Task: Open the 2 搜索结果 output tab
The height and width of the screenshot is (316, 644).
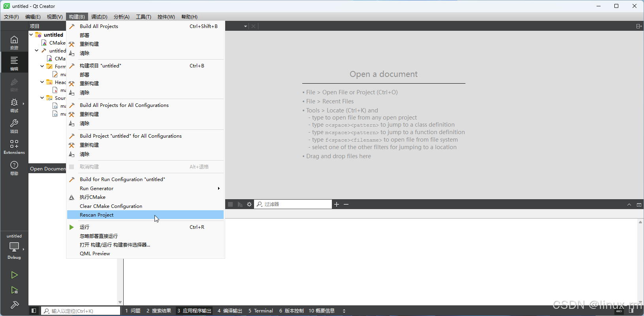Action: 159,311
